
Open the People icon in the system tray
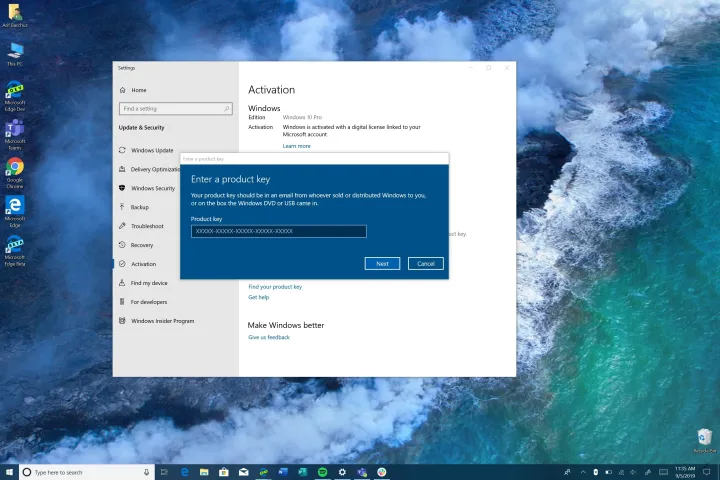(x=568, y=472)
